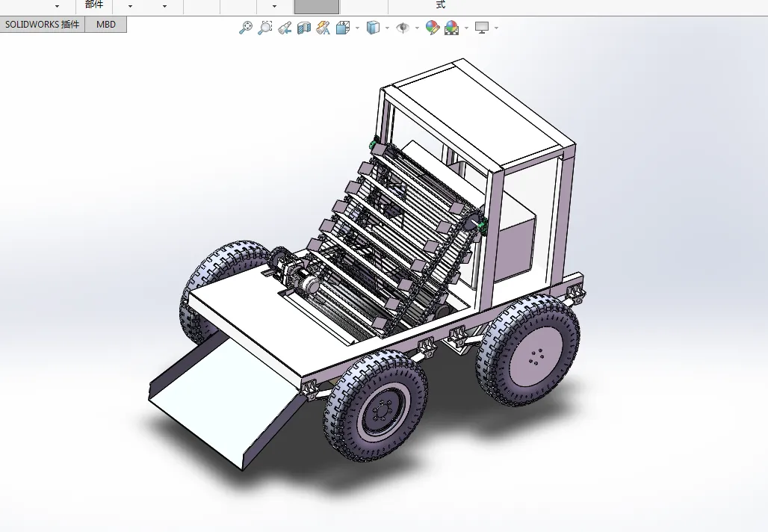Click the View Settings monitor icon

click(x=482, y=28)
